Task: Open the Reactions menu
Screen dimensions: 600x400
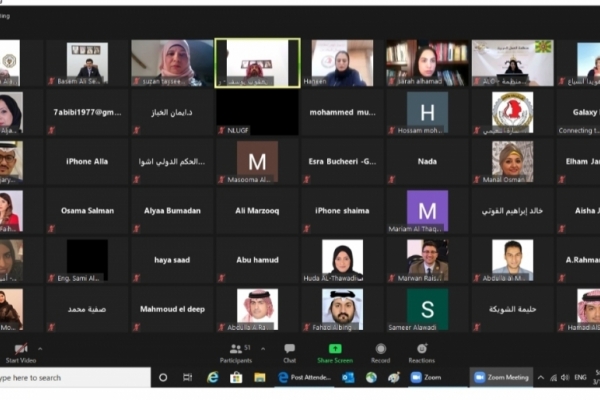Action: click(x=422, y=353)
